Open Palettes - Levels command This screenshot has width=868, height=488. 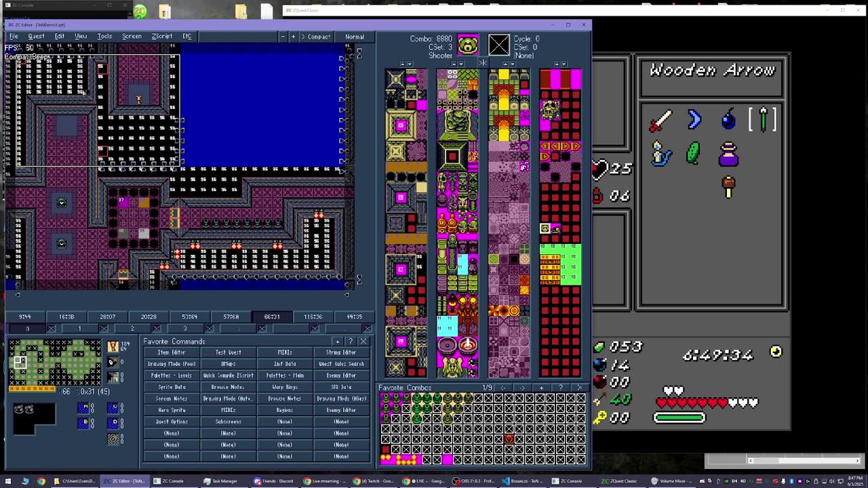pyautogui.click(x=172, y=375)
